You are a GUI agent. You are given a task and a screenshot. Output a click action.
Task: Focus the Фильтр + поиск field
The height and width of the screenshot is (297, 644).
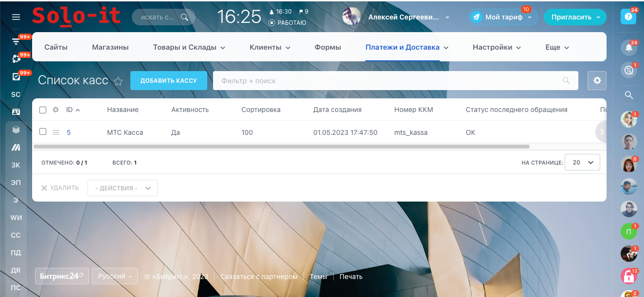[x=395, y=80]
